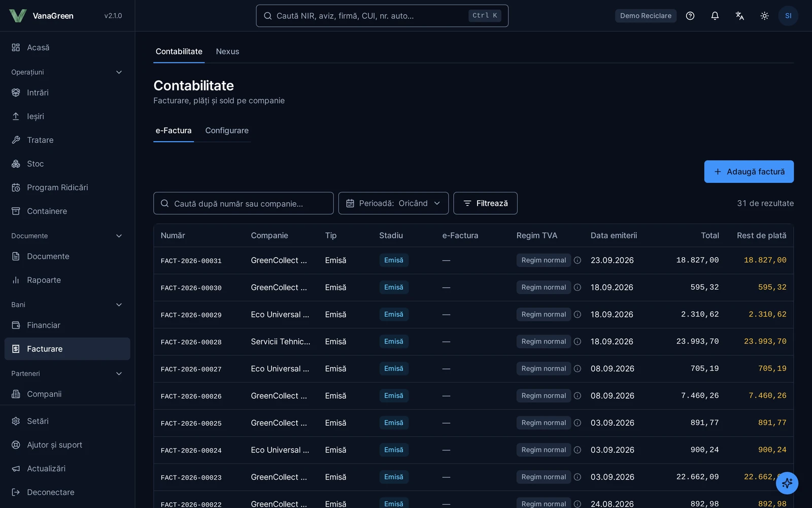812x508 pixels.
Task: Open Setări sidebar item
Action: click(67, 421)
